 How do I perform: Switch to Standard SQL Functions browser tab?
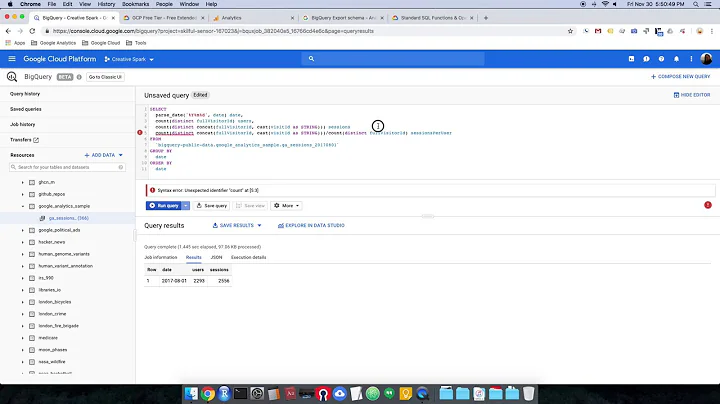pyautogui.click(x=433, y=18)
